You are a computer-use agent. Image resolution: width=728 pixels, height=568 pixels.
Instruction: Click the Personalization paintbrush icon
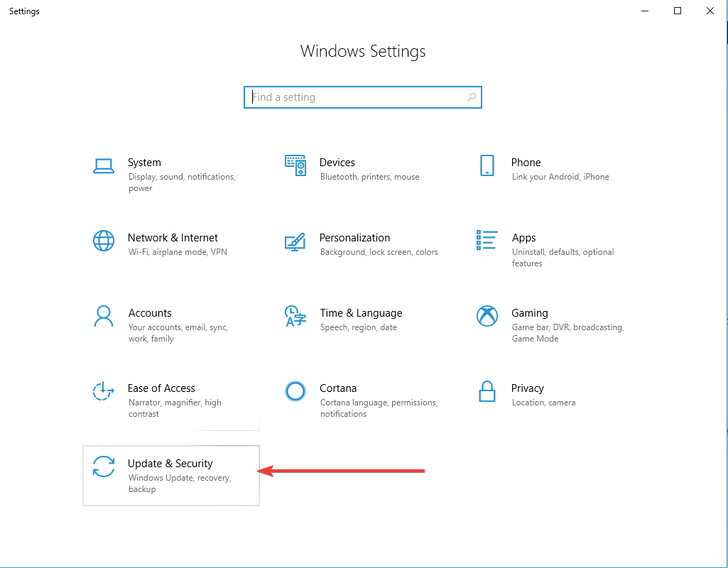(295, 242)
